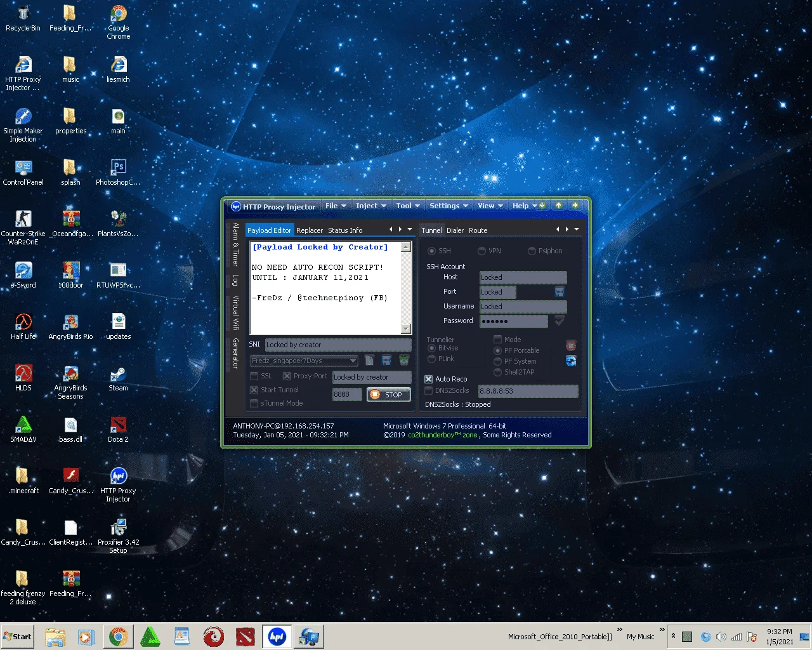Click the hpi app icon in taskbar
This screenshot has height=650, width=812.
click(x=277, y=637)
